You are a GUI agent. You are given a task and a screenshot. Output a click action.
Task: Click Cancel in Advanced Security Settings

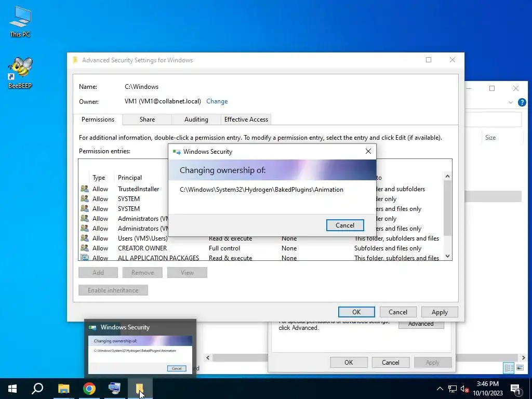[x=397, y=312]
